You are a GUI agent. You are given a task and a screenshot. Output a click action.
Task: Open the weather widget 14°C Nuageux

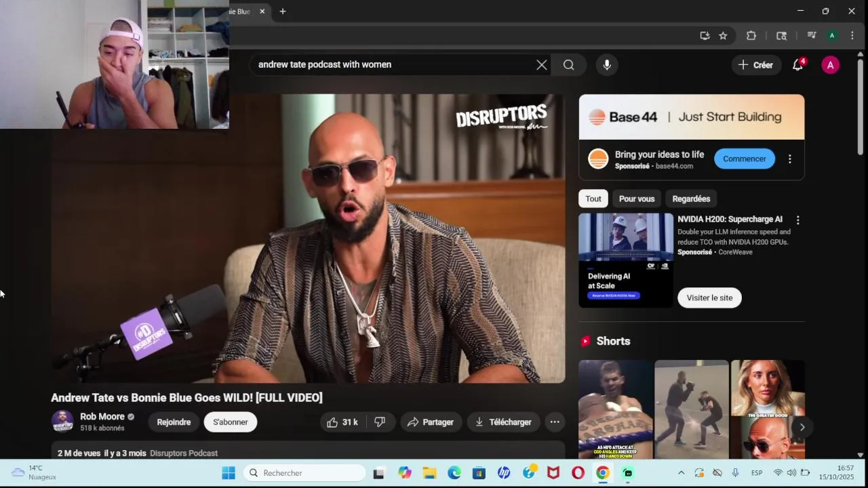tap(34, 472)
